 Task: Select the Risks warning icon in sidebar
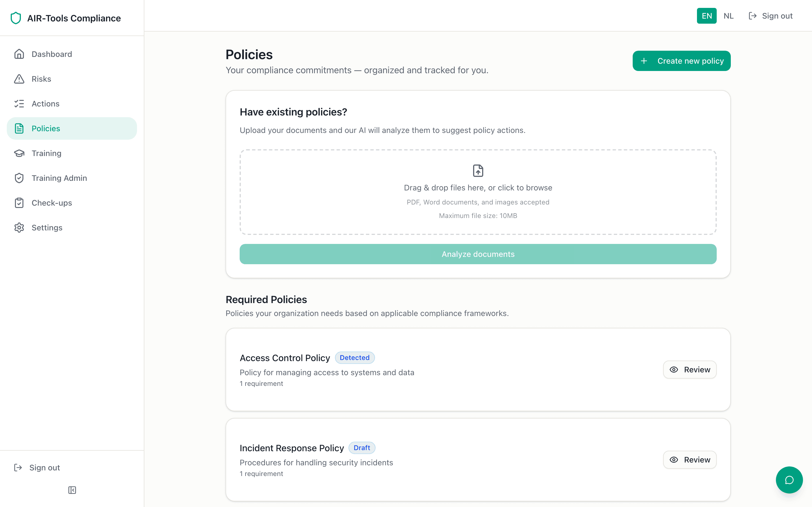point(19,79)
